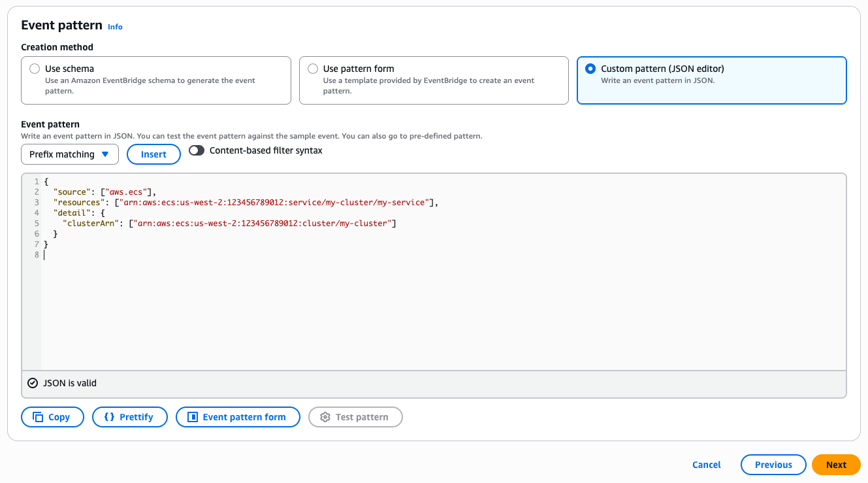Screen dimensions: 868x483
Task: Select the Use pattern form card
Action: coord(434,80)
